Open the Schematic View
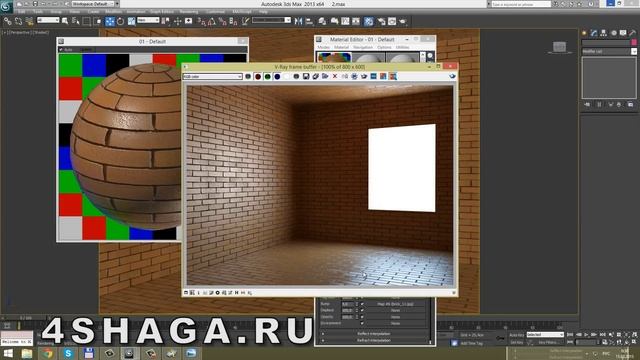Viewport: 640px width, 360px height. (x=356, y=21)
